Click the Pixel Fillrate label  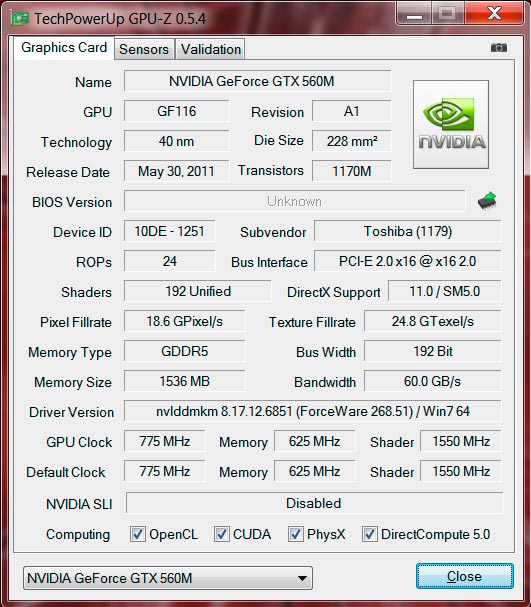coord(76,322)
